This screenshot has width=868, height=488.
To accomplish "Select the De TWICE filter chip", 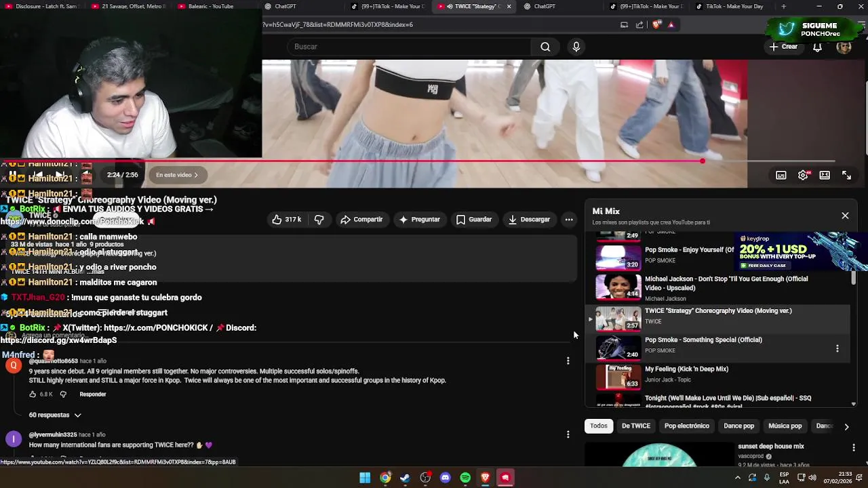I will [x=636, y=426].
